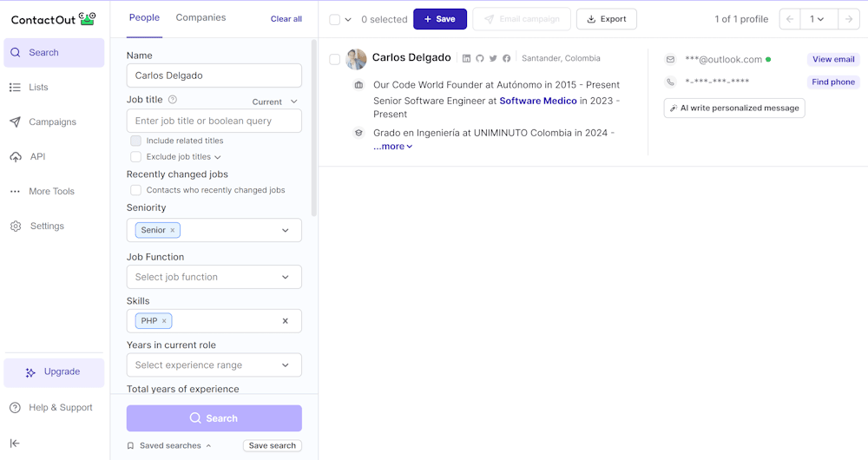This screenshot has width=868, height=460.
Task: Select the Carlos Delgado profile checkbox
Action: (335, 59)
